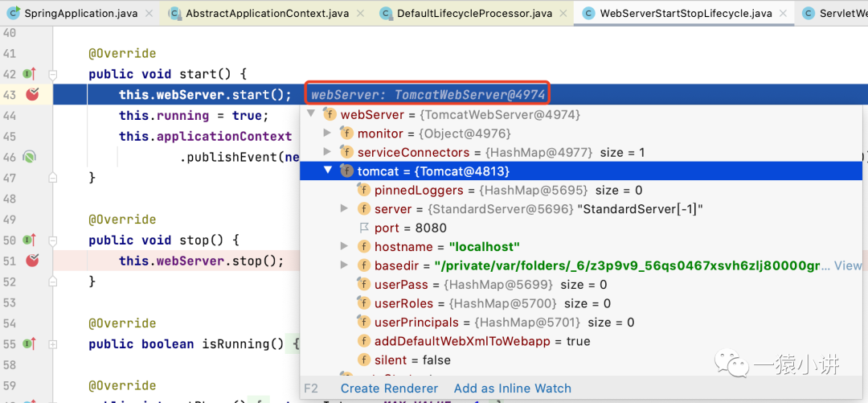Screen dimensions: 868x403
Task: Click public void stop() declaration
Action: click(162, 240)
